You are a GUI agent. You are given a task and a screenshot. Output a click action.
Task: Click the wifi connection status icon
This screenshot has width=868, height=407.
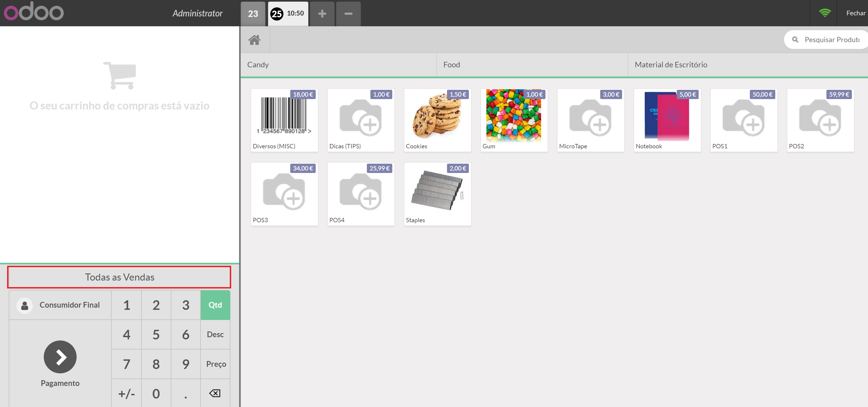825,13
